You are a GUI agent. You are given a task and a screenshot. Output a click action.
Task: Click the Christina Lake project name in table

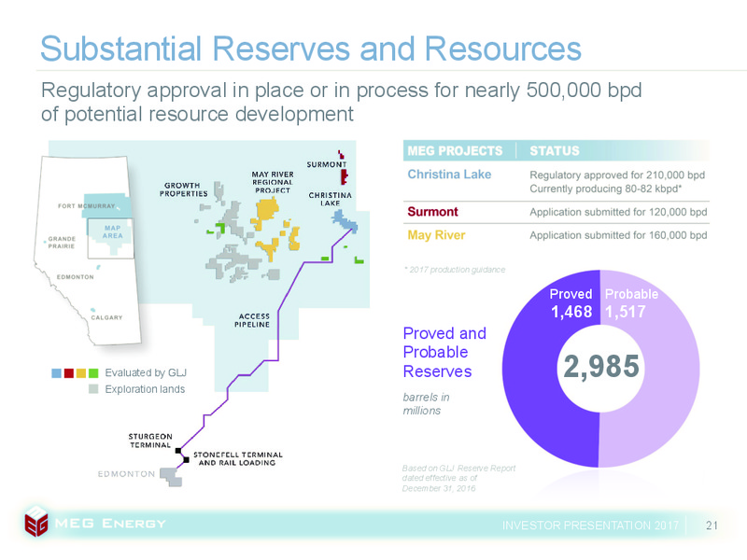pyautogui.click(x=449, y=175)
